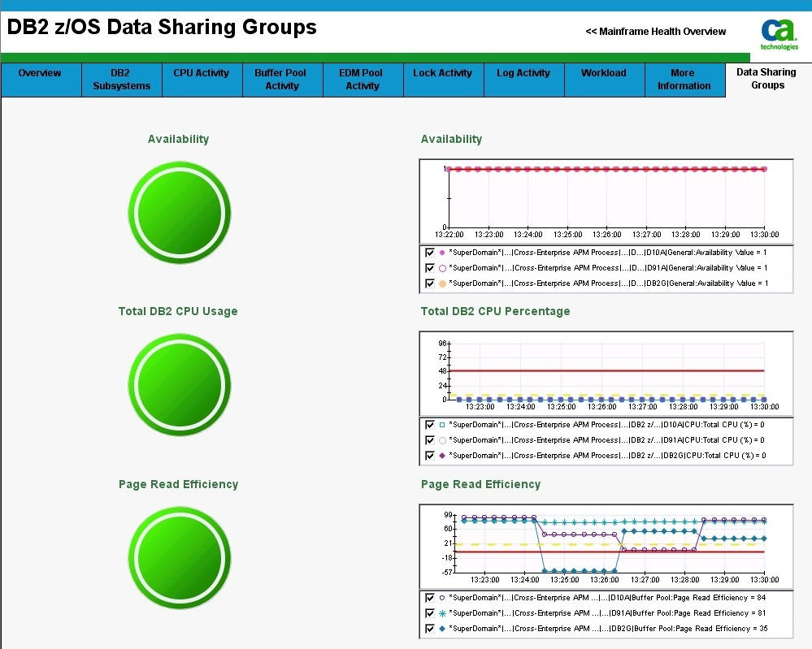Hide the D91A Page Read Efficiency series
The width and height of the screenshot is (812, 649).
click(x=429, y=613)
